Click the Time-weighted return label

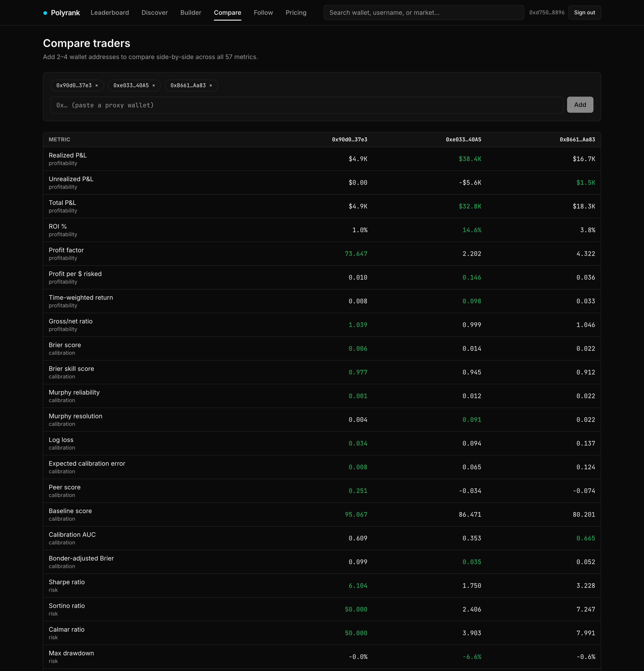click(81, 297)
